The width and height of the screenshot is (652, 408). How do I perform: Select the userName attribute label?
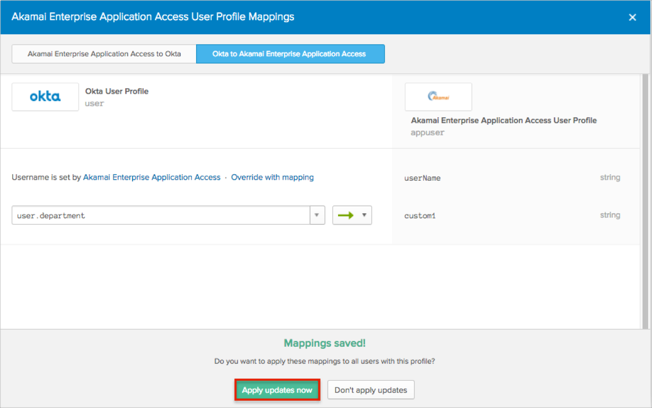422,178
